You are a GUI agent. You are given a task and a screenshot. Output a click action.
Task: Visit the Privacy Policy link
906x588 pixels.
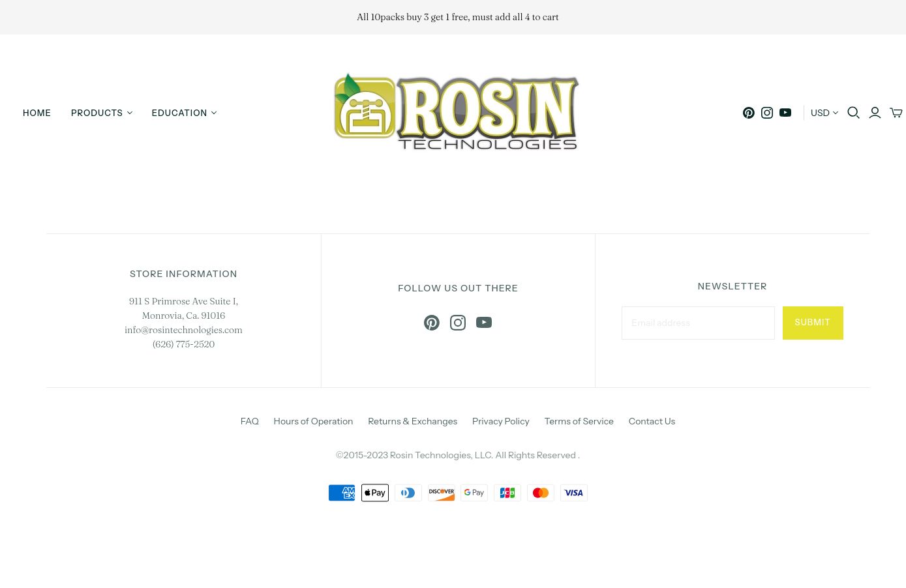point(500,421)
